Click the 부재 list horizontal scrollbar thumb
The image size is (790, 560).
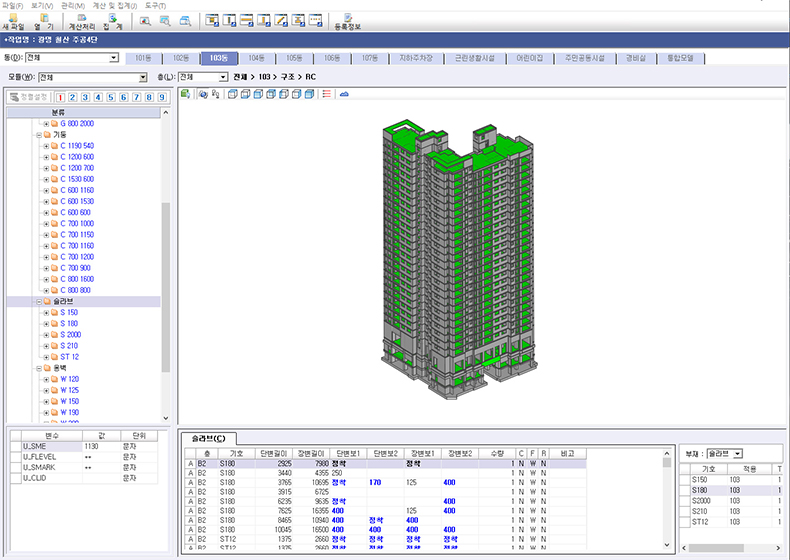[716, 548]
